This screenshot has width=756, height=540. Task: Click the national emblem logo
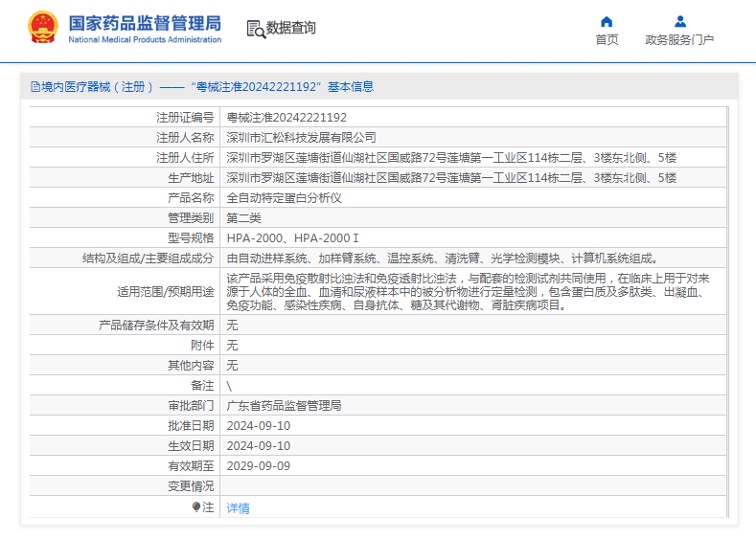[43, 28]
